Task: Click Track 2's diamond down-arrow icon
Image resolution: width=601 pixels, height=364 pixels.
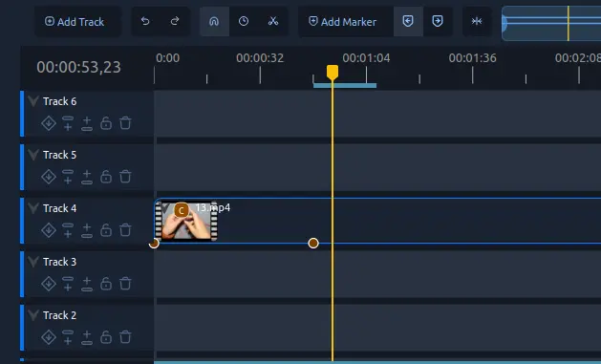Action: pos(49,337)
